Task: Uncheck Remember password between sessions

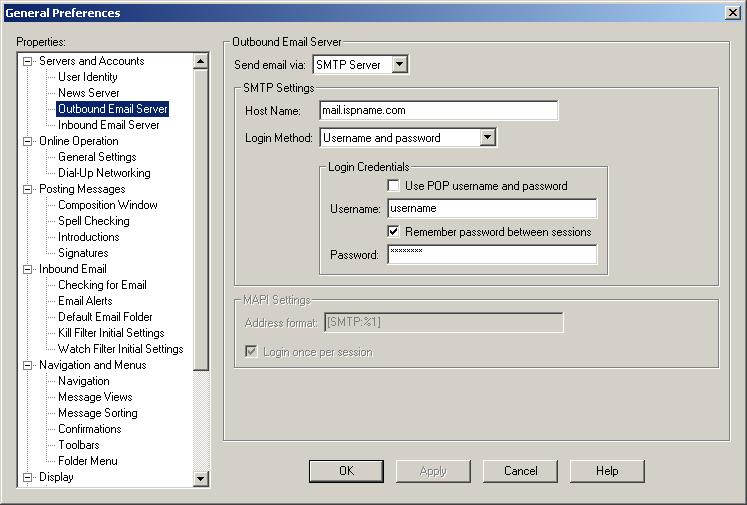Action: (x=394, y=232)
